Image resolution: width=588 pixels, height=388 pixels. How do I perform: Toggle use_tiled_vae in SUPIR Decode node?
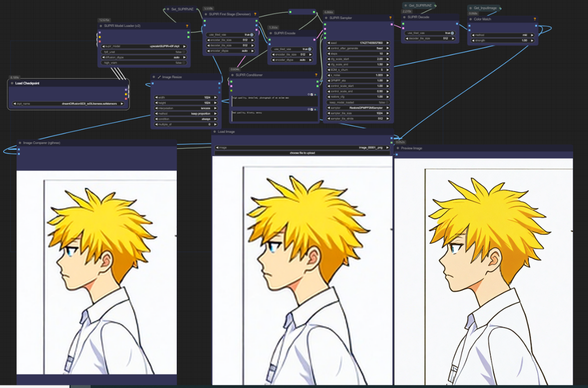click(x=428, y=33)
